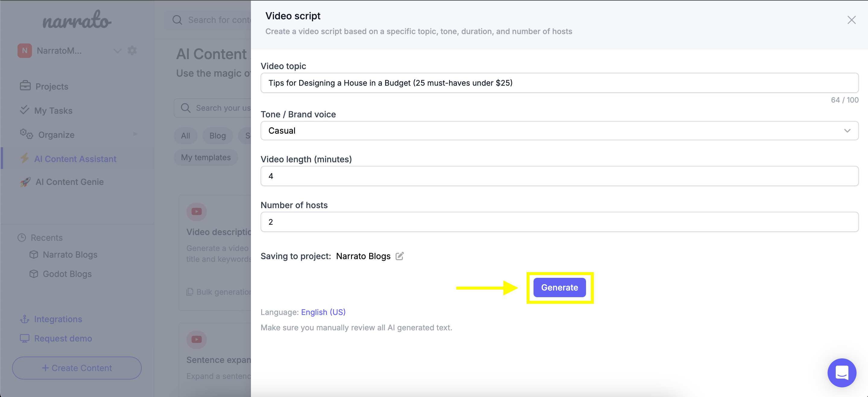868x397 pixels.
Task: Open workspace settings gear icon
Action: tap(132, 51)
